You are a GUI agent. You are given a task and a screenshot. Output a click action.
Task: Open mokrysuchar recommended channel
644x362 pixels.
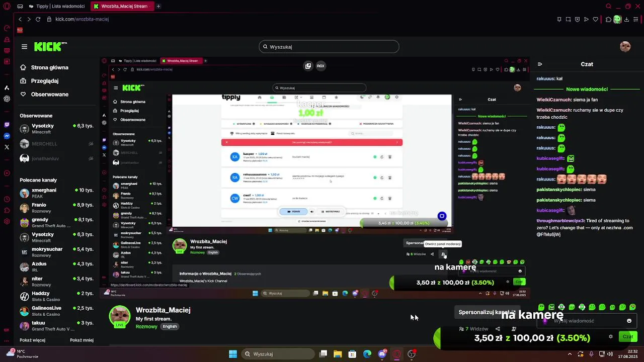coord(56,252)
